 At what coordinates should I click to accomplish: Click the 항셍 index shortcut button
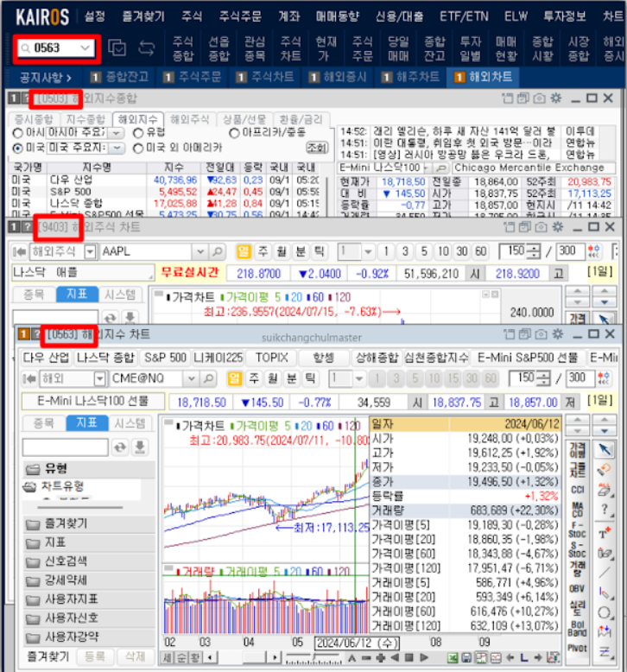(324, 358)
